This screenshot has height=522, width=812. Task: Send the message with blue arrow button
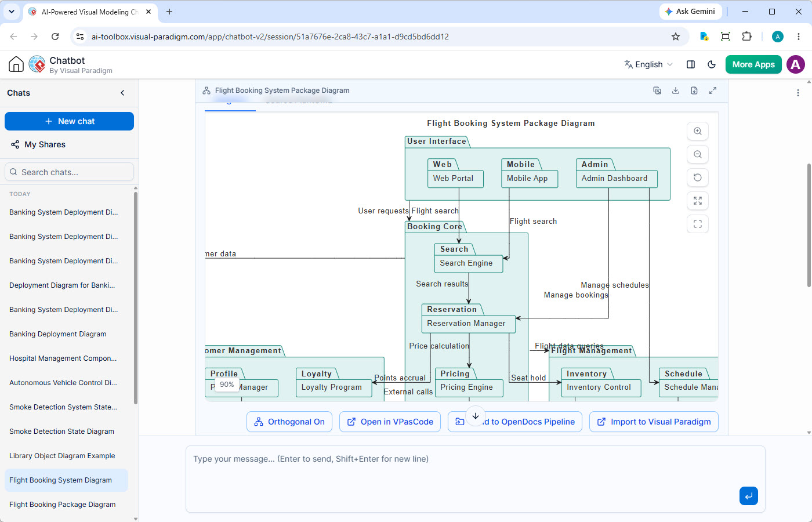point(749,496)
